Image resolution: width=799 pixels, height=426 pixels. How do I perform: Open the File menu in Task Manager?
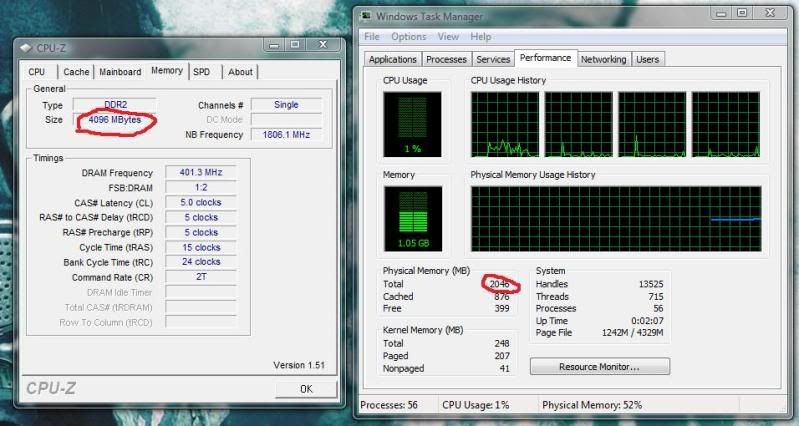click(372, 37)
